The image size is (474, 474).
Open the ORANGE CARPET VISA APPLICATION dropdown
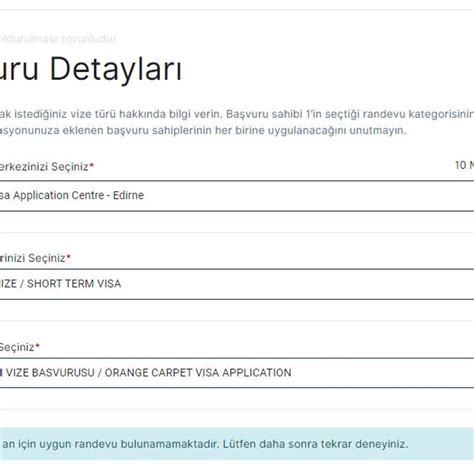[237, 373]
